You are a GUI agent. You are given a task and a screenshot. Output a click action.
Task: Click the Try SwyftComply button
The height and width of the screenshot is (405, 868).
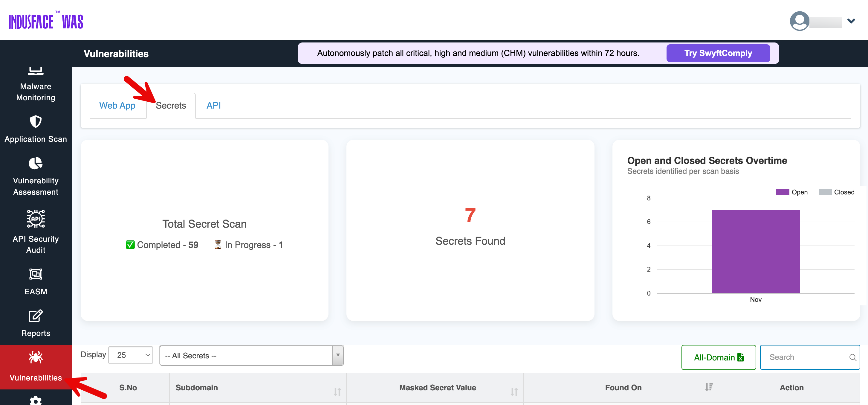[718, 53]
